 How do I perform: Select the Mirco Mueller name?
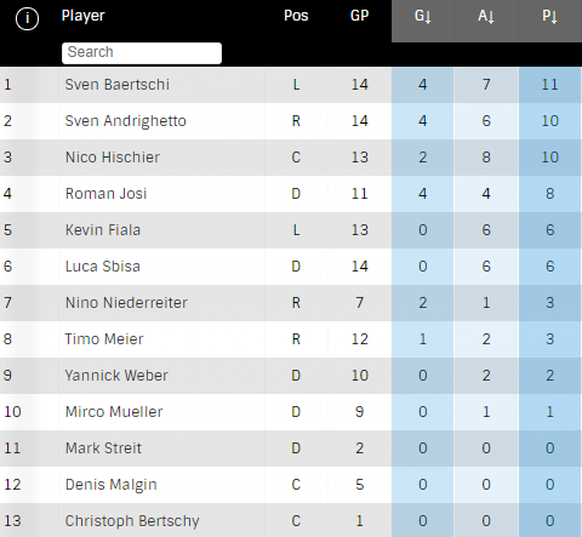(x=114, y=412)
